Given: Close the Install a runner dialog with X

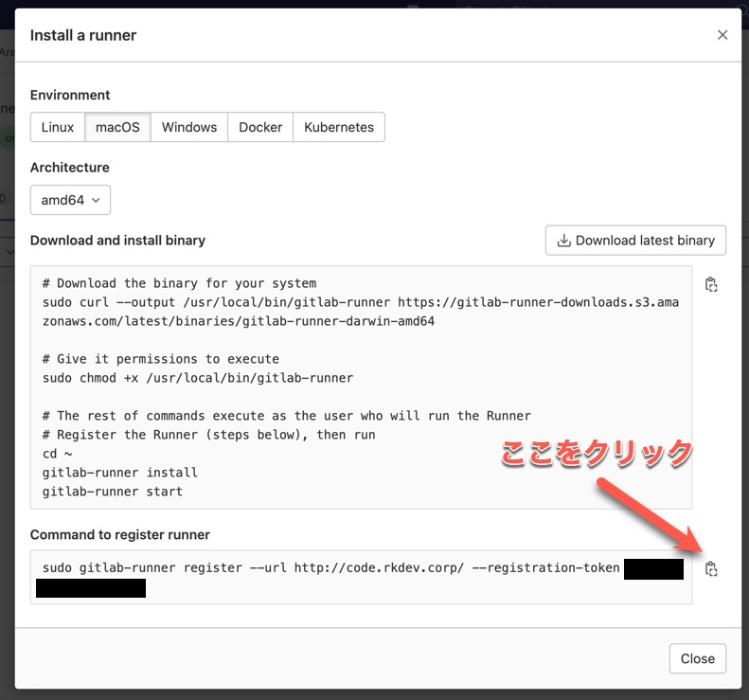Looking at the screenshot, I should [x=722, y=35].
